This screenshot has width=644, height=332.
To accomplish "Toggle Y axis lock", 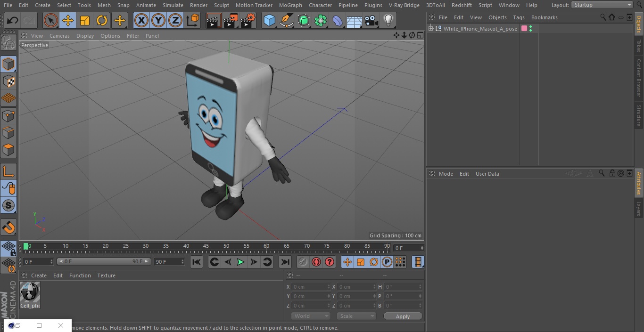I will [x=158, y=20].
